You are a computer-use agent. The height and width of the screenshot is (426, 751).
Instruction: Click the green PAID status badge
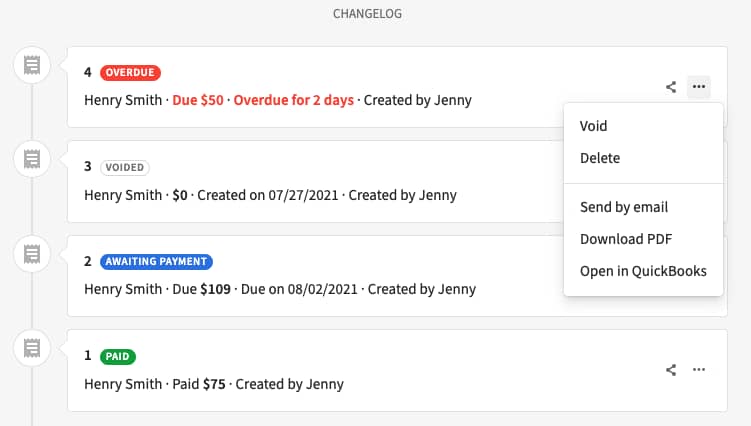click(x=118, y=356)
